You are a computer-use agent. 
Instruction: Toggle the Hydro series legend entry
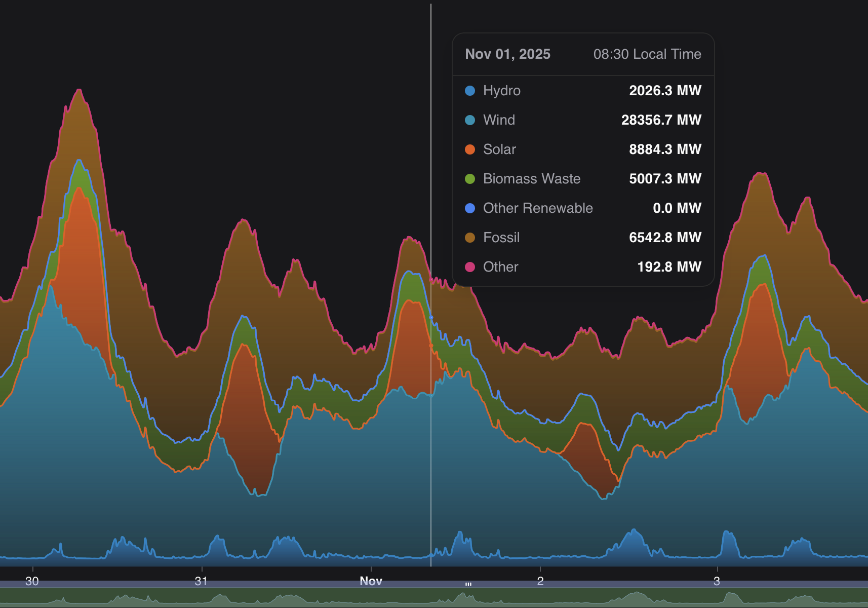501,91
